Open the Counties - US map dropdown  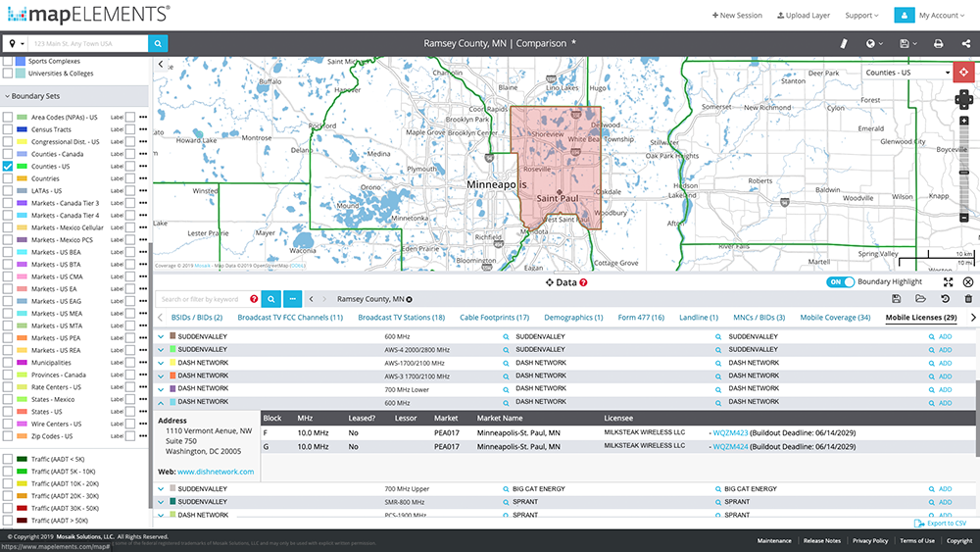[x=908, y=73]
